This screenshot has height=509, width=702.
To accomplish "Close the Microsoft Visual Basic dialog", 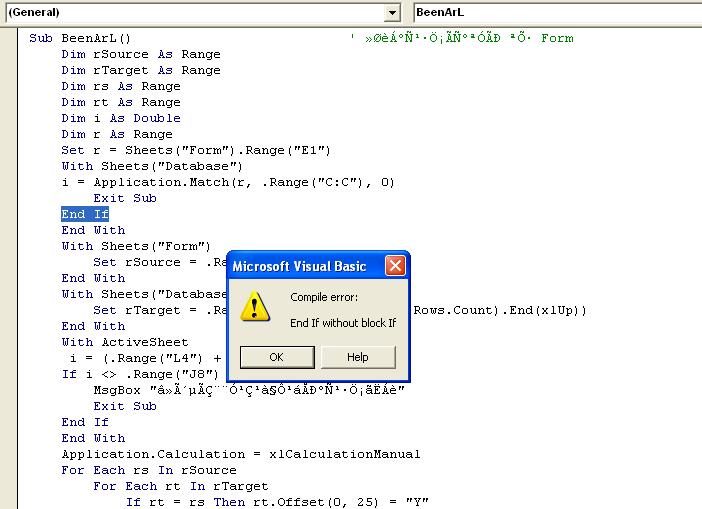I will (395, 266).
